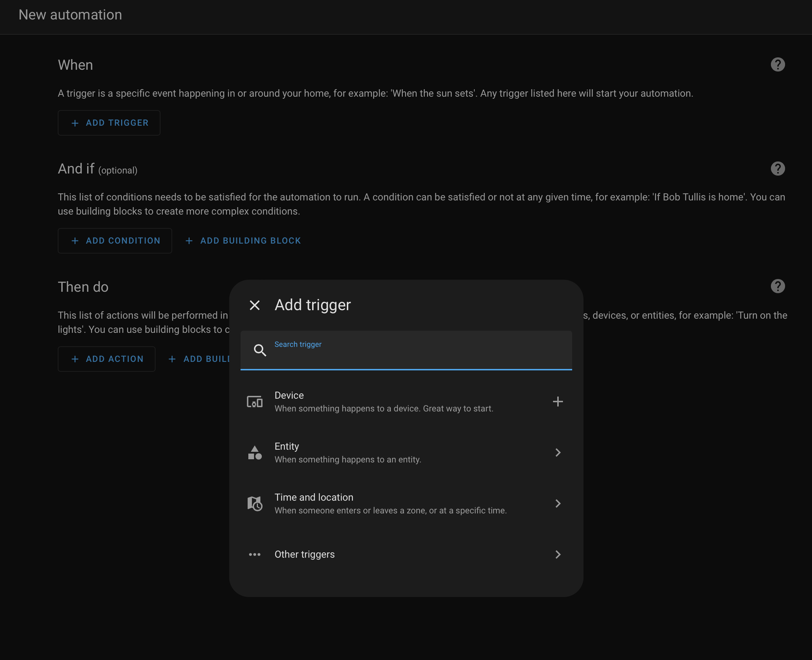Close the Add trigger dialog
Screen dimensions: 812x660
tap(254, 305)
